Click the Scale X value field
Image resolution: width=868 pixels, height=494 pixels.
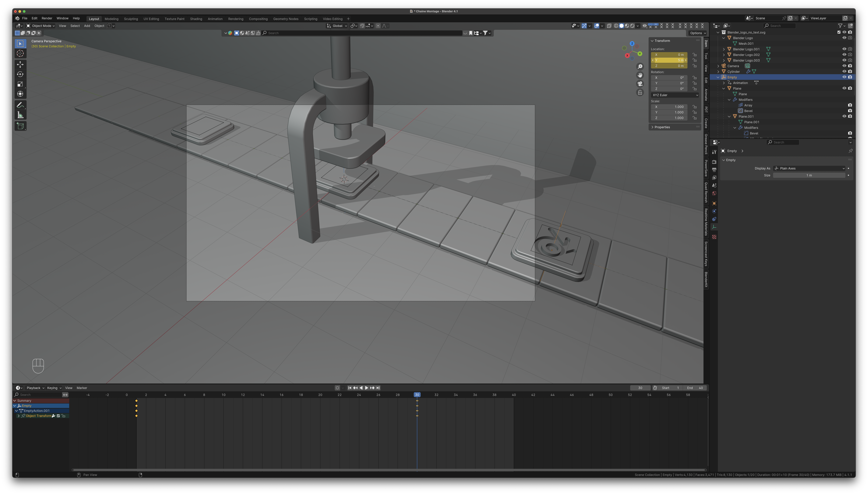(669, 107)
